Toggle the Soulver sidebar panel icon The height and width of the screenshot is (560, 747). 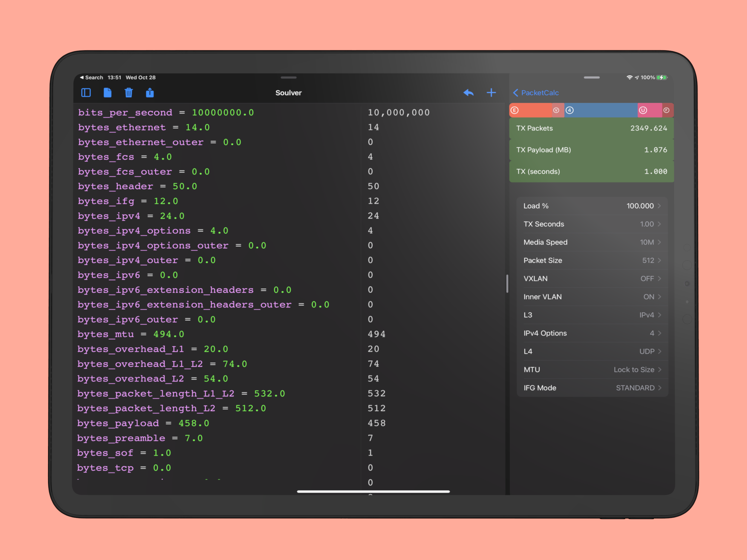pos(86,93)
